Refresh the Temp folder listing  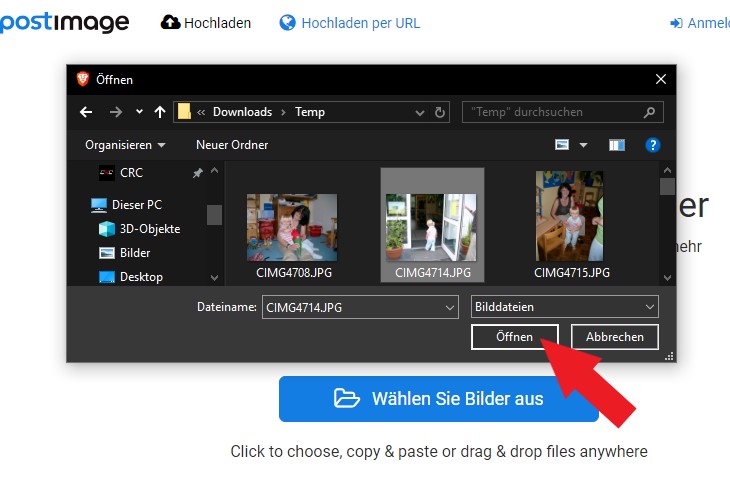tap(439, 112)
